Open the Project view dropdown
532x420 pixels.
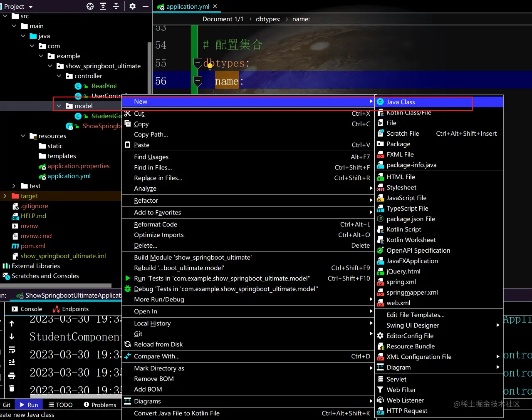click(31, 7)
